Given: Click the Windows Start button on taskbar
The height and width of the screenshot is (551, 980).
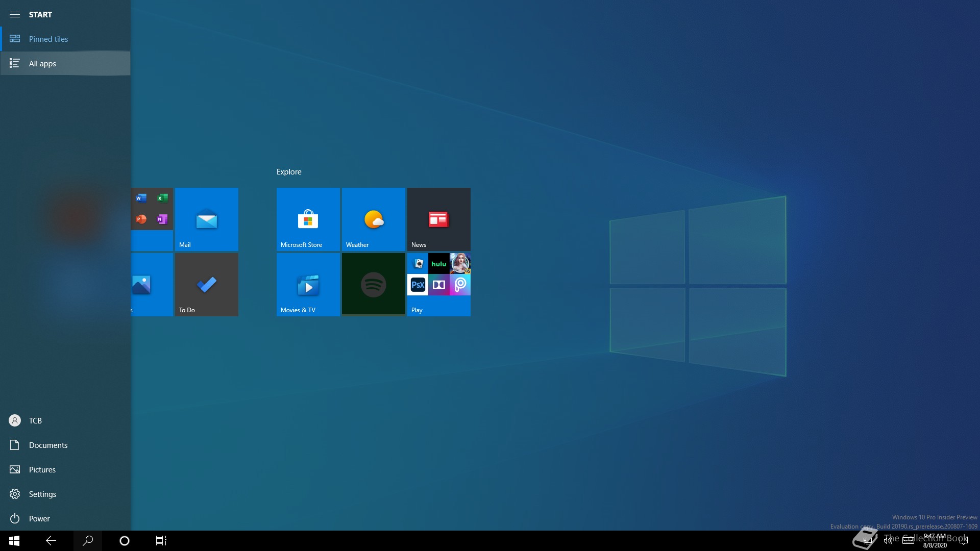Looking at the screenshot, I should coord(14,541).
